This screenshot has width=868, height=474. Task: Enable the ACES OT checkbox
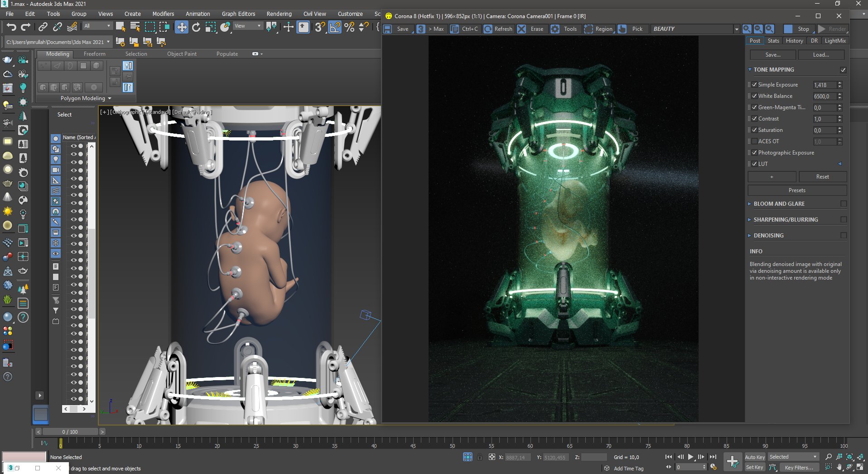click(755, 141)
